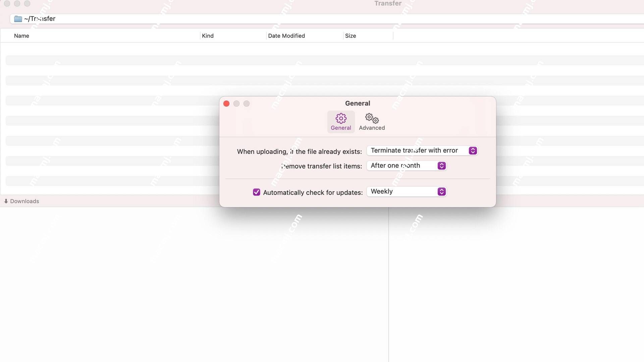644x362 pixels.
Task: Click the Date Modified column header
Action: coord(287,36)
